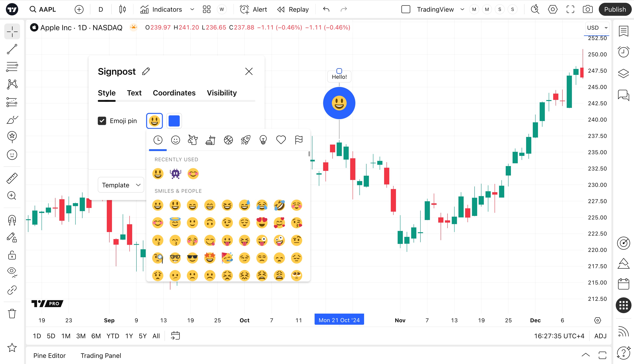Image resolution: width=634 pixels, height=364 pixels.
Task: Expand the Indicators favorites chevron
Action: coord(192,9)
